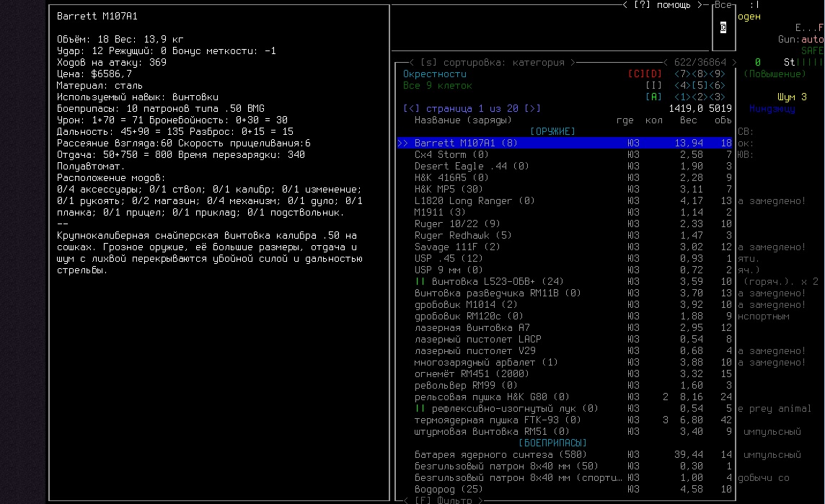Click the [ОРУЖИЕ] category header

552,131
